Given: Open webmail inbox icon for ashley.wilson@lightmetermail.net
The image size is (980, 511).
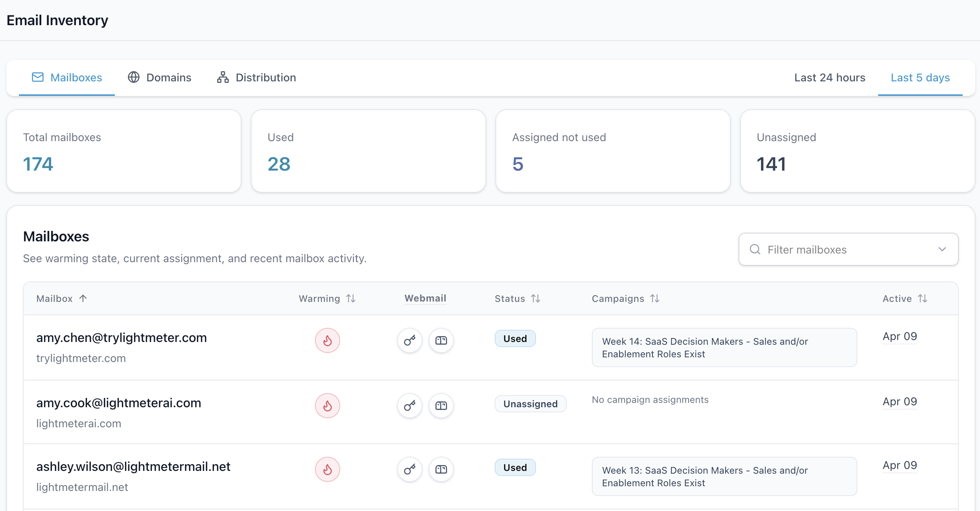Looking at the screenshot, I should point(441,469).
